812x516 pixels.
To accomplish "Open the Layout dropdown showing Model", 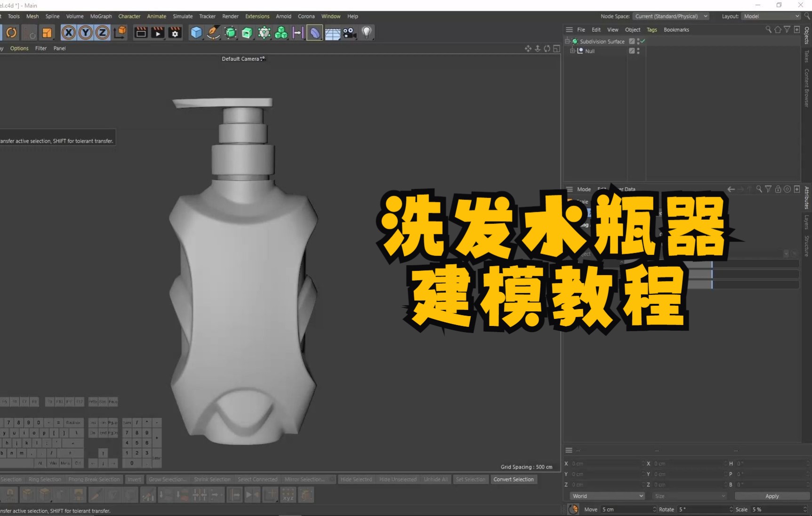I will (x=771, y=16).
